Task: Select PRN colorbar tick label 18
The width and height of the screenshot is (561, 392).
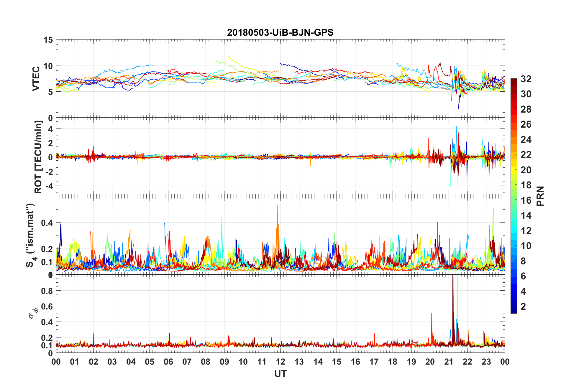Action: [526, 185]
